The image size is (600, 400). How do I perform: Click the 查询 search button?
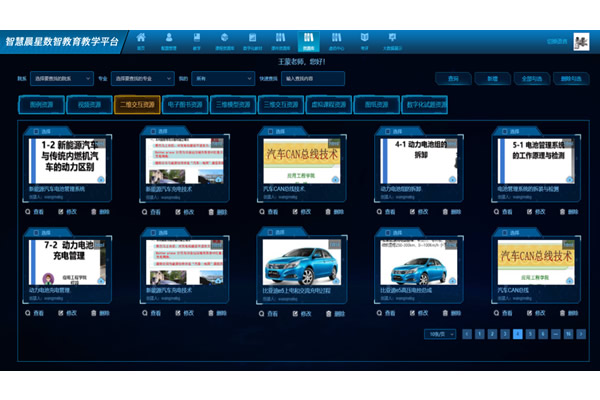[454, 77]
